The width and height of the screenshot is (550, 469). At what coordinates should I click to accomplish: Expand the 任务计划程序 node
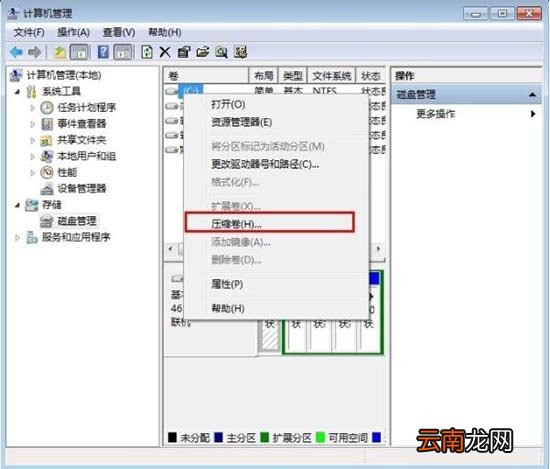pos(33,108)
